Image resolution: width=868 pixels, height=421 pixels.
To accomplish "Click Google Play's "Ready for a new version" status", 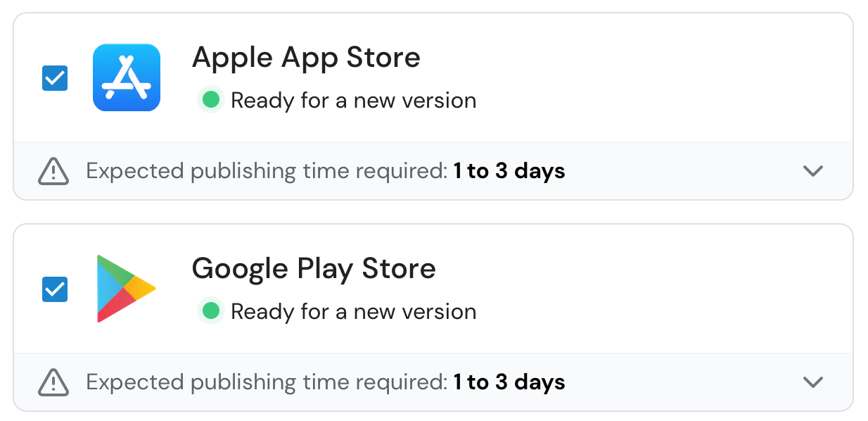I will [353, 312].
